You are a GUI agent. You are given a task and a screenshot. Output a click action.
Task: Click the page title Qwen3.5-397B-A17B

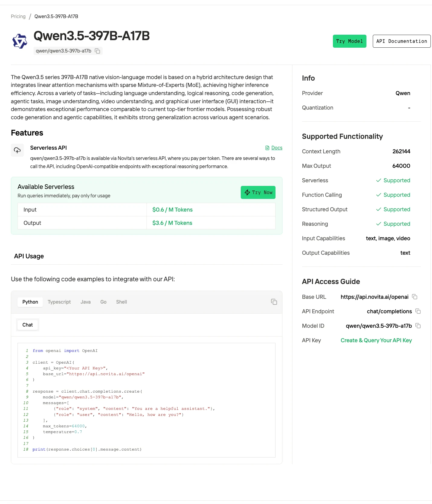click(92, 36)
